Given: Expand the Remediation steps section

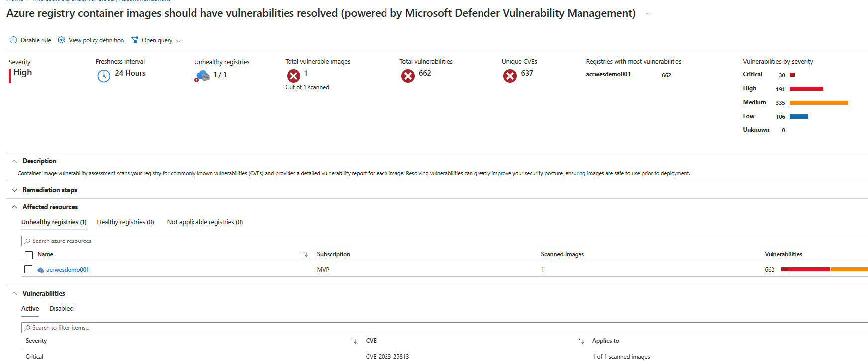Looking at the screenshot, I should (14, 190).
